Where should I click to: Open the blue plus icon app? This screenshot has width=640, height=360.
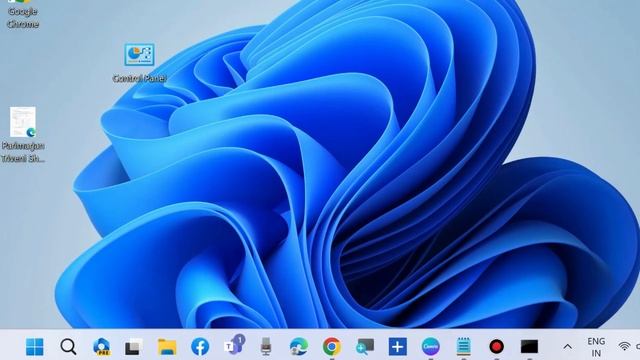coord(398,347)
